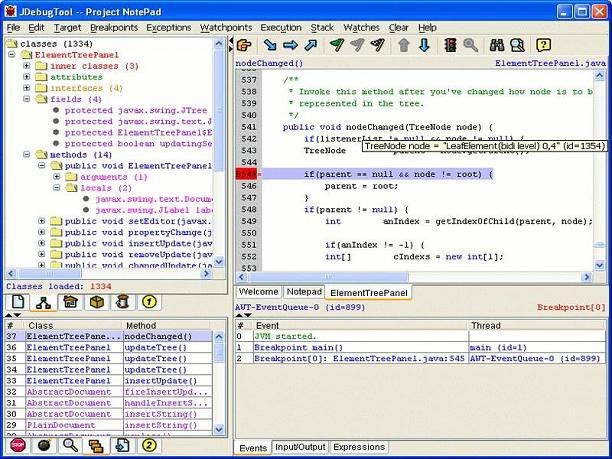Click the yellow question mark help icon
The image size is (612, 459).
pos(543,45)
